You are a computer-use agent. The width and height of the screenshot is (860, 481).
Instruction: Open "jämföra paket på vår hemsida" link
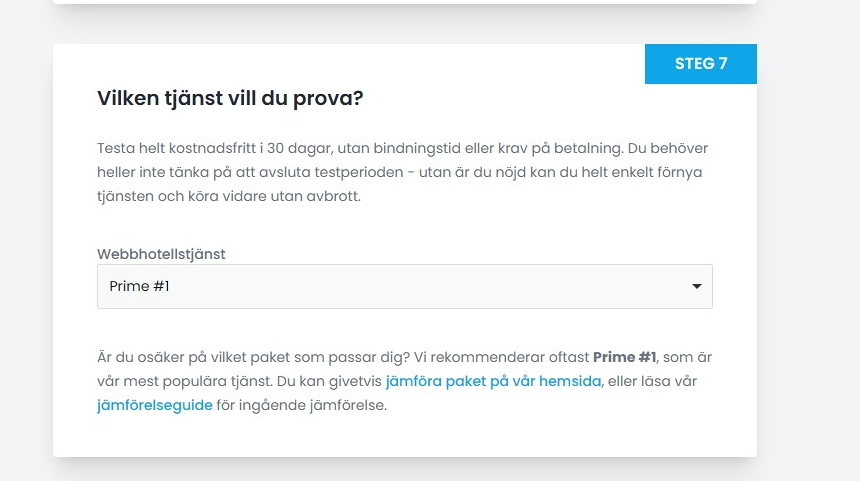tap(493, 382)
